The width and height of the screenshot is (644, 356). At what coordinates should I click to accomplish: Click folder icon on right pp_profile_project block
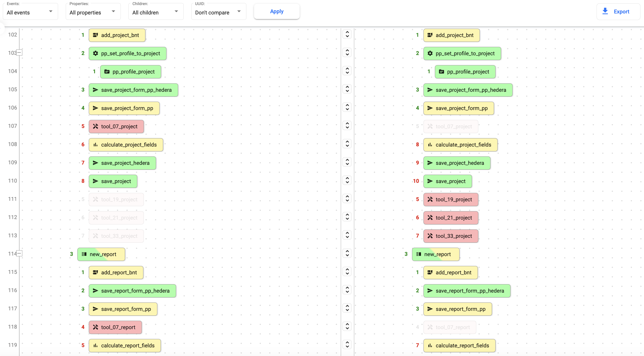(441, 72)
